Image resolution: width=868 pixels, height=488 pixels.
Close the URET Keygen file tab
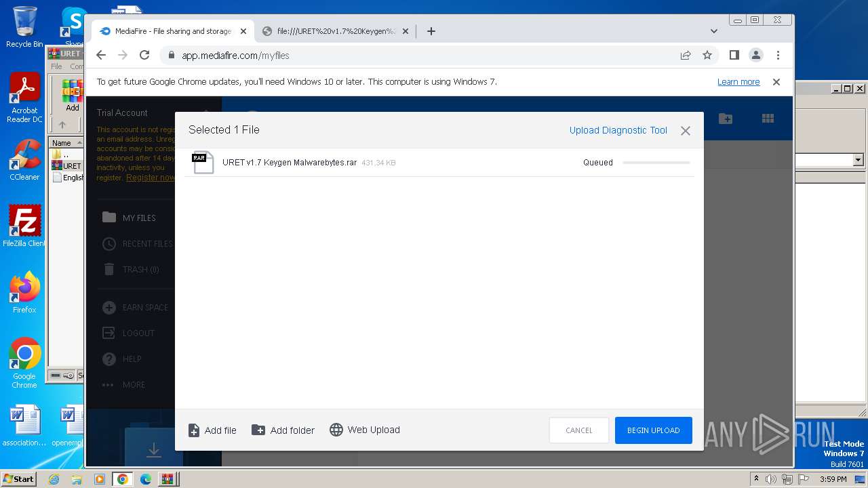406,31
